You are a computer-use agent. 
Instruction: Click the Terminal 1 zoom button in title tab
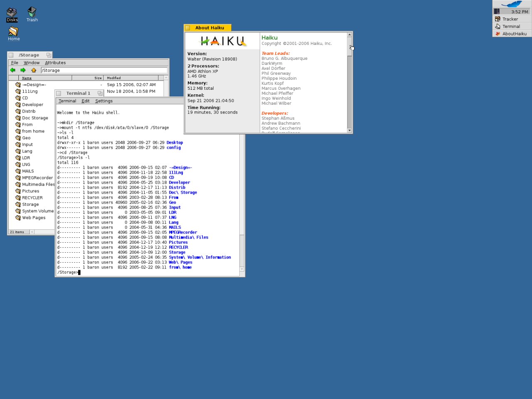pyautogui.click(x=100, y=94)
